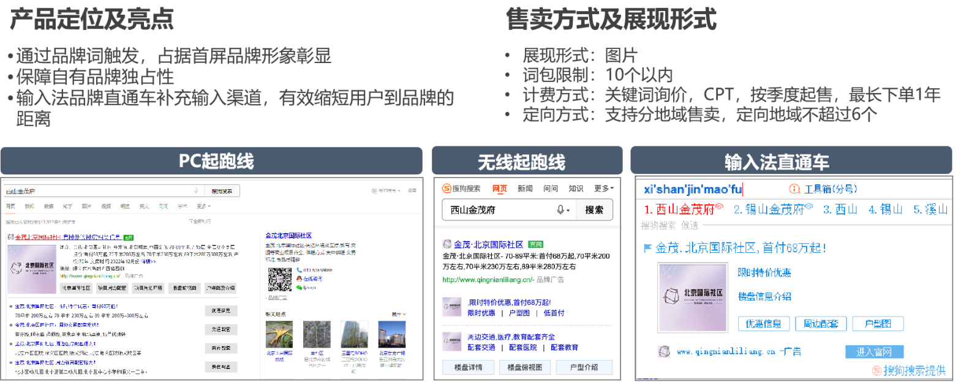Click the Sogou logo in the mobile search header
Image resolution: width=980 pixels, height=382 pixels.
[447, 189]
